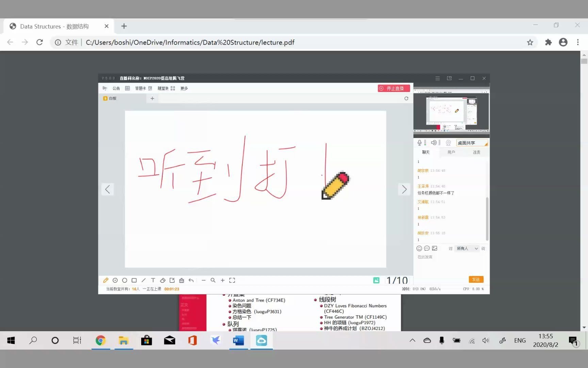Click the stamp tool icon beside undo
This screenshot has width=588, height=368.
182,280
